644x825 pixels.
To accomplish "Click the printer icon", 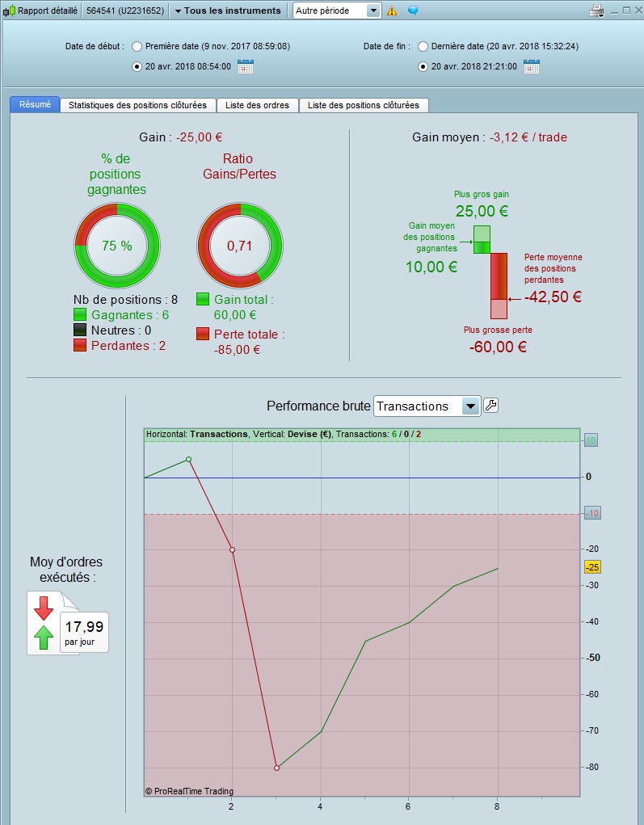I will [x=596, y=11].
